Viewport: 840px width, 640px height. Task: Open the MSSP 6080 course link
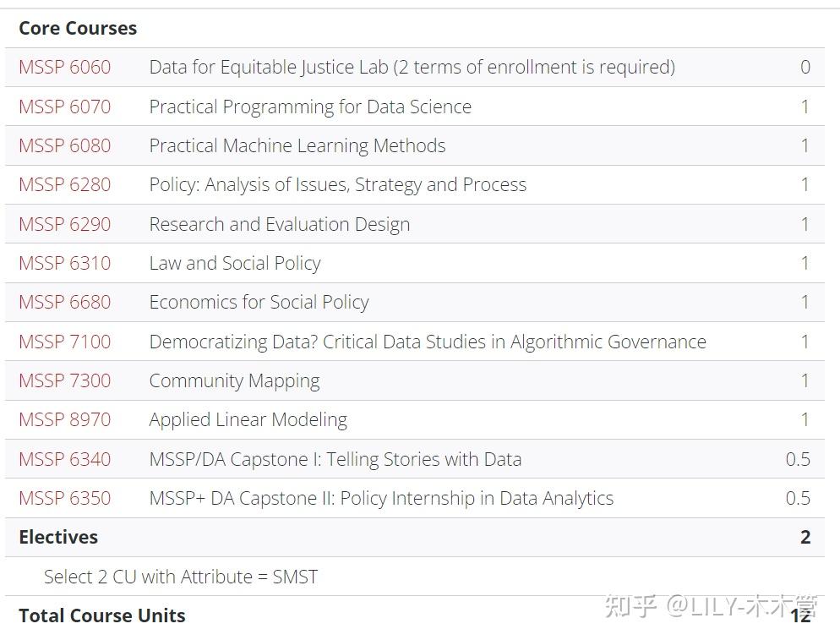(65, 145)
